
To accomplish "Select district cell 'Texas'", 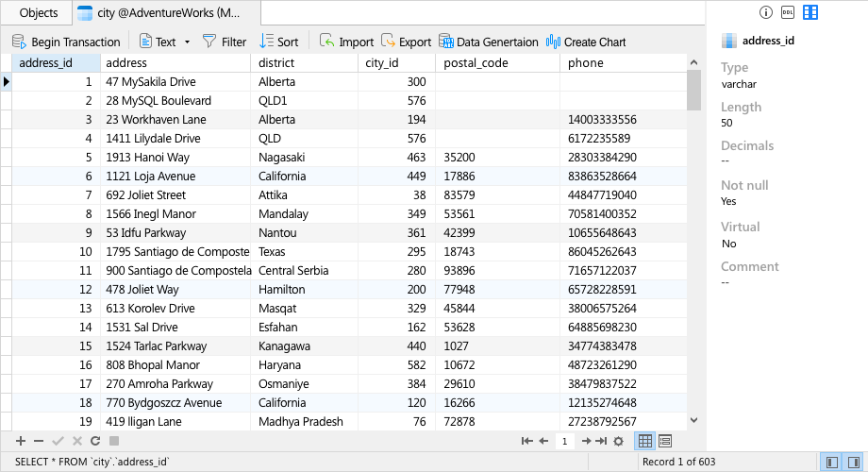I will tap(305, 251).
